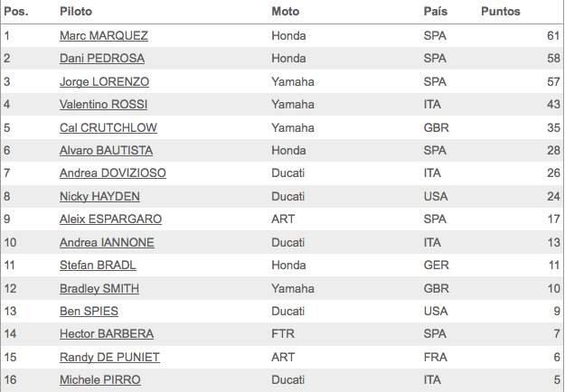
Task: Select Valentino ROSSI rider link
Action: point(103,105)
